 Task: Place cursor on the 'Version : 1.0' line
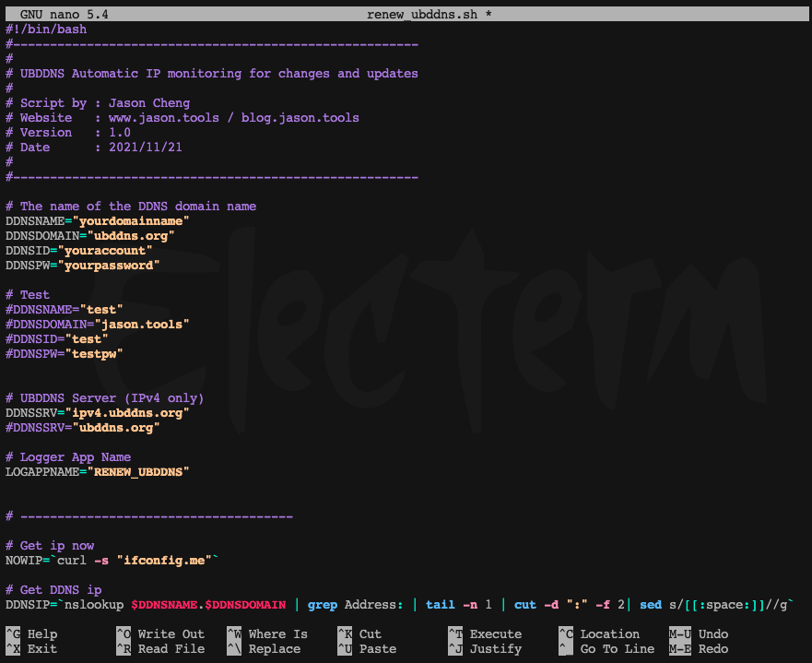click(x=68, y=133)
